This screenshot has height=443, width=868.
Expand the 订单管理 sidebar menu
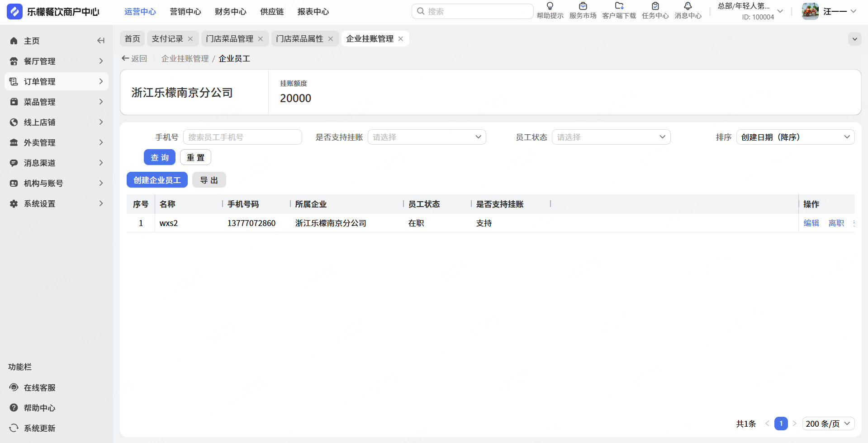[x=57, y=81]
